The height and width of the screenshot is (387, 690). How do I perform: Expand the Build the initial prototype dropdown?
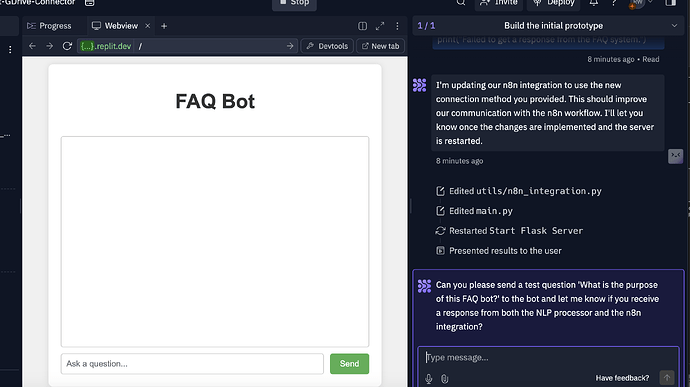tap(674, 26)
